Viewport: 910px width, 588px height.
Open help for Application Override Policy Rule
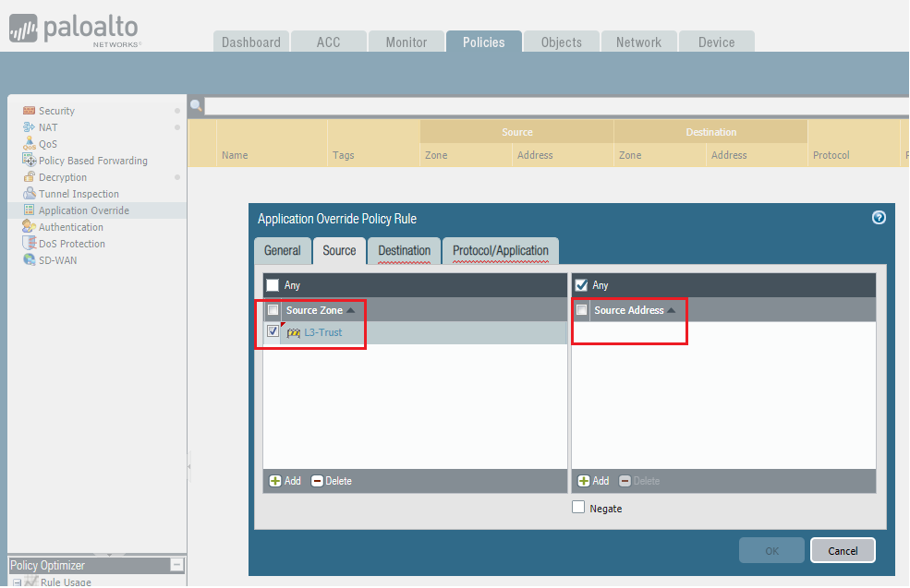tap(879, 218)
